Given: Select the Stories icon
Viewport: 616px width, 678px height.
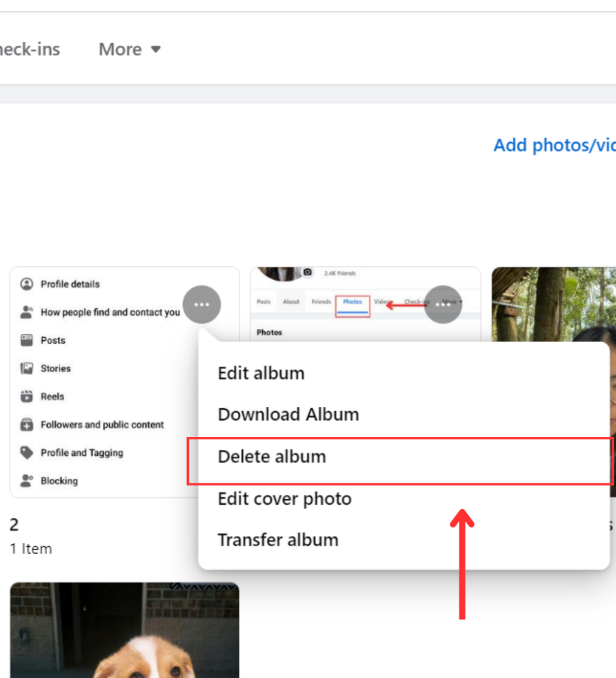Looking at the screenshot, I should (x=26, y=369).
